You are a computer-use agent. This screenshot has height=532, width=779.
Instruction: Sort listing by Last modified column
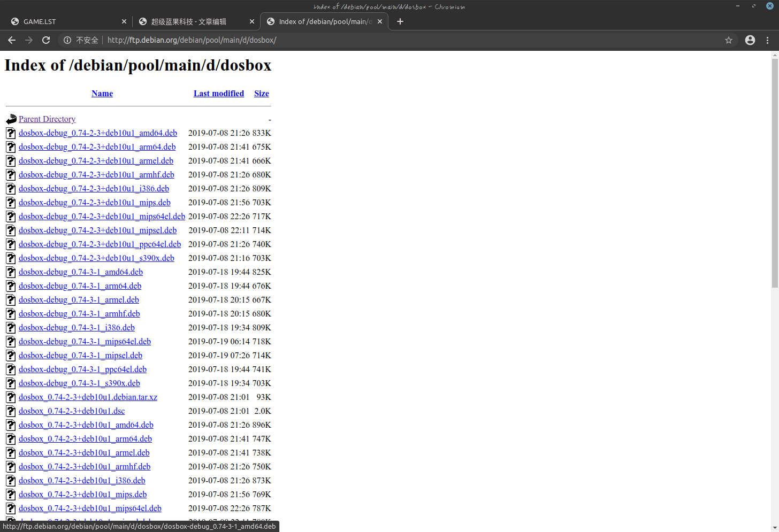[219, 94]
